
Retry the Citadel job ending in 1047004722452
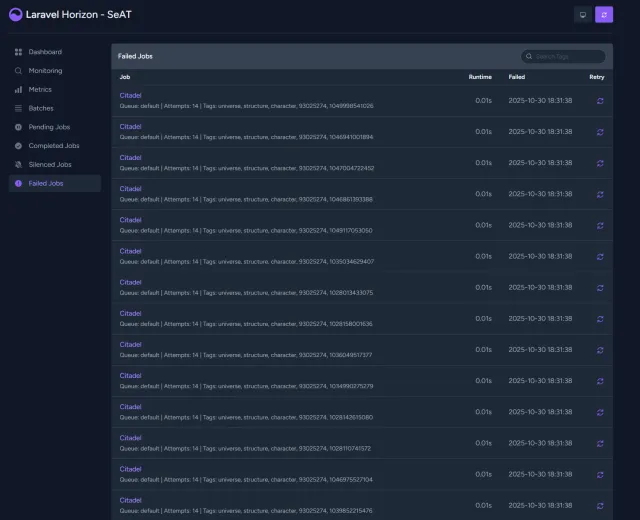600,163
